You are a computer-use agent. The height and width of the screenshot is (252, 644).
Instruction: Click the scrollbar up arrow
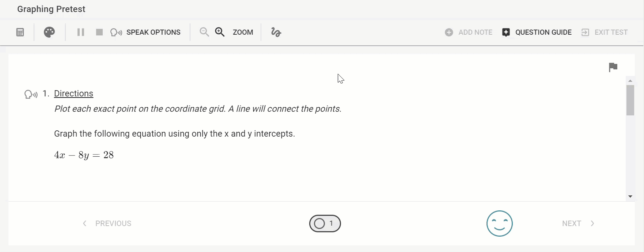630,80
